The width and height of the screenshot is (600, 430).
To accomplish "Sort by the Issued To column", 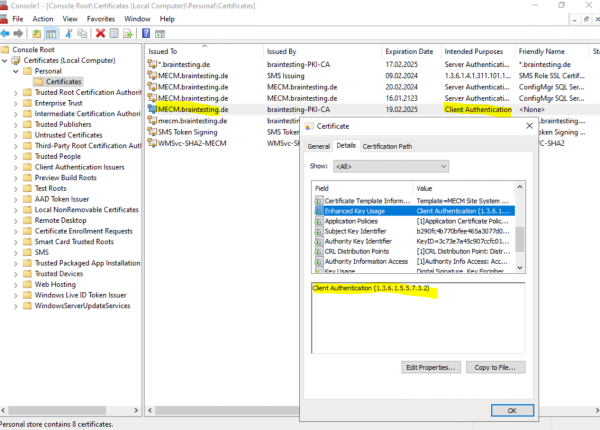I will [x=204, y=51].
